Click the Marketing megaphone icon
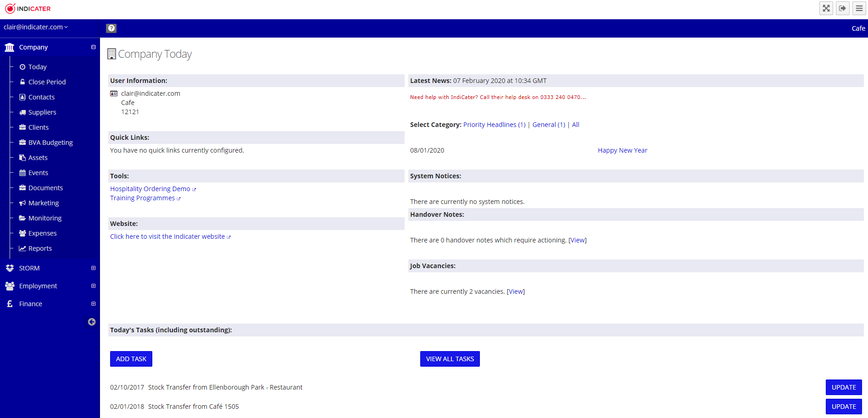 point(22,203)
